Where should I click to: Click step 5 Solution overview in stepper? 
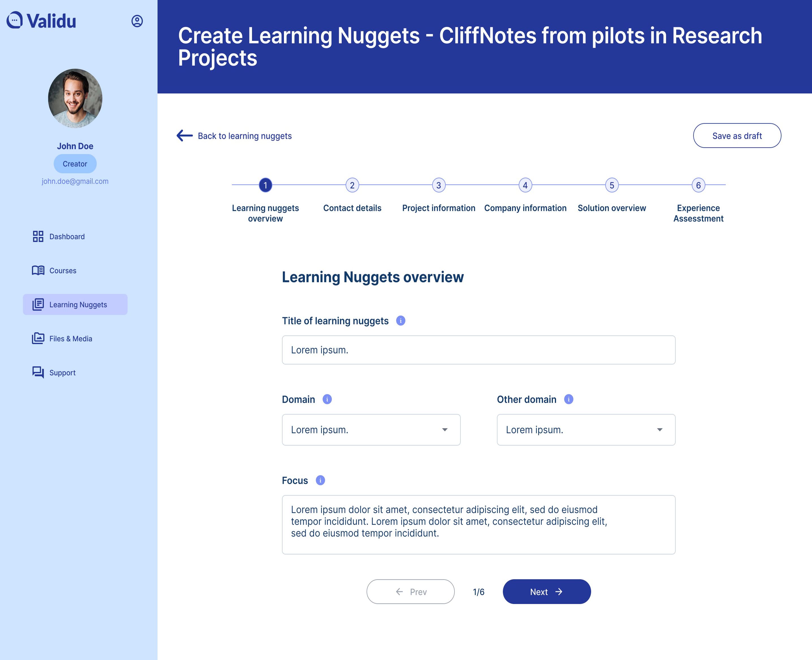(611, 185)
